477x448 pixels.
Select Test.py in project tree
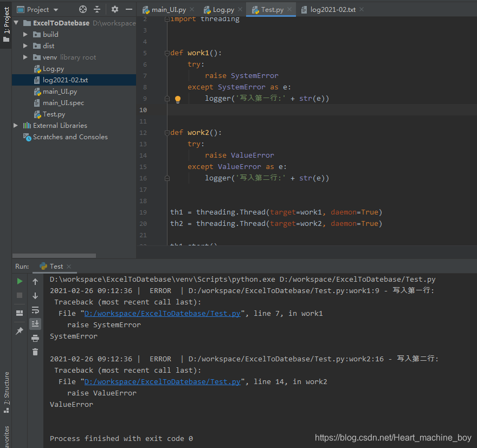click(54, 114)
